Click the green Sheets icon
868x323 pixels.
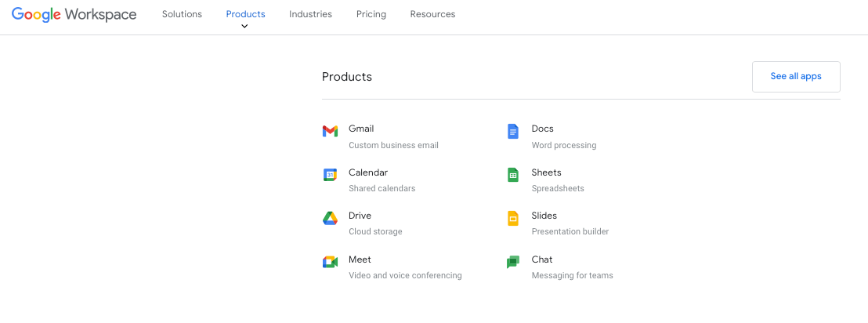pyautogui.click(x=513, y=175)
